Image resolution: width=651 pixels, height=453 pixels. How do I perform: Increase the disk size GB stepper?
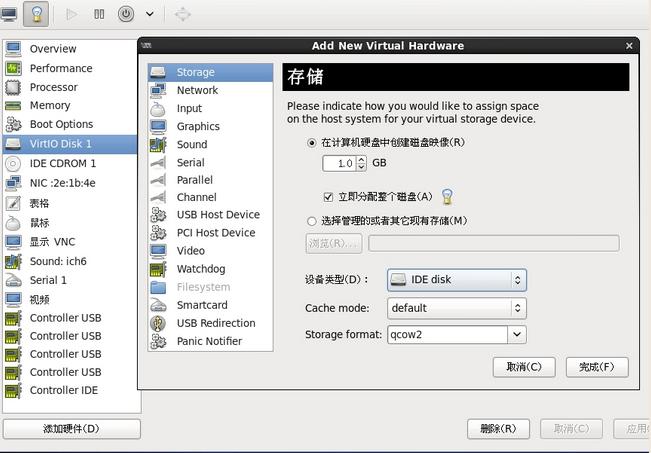[x=361, y=159]
